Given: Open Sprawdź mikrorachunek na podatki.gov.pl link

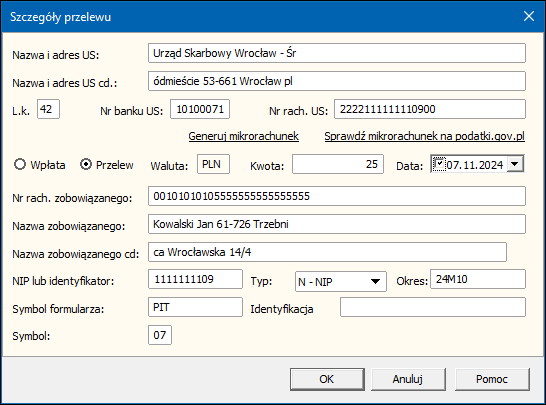Looking at the screenshot, I should pyautogui.click(x=424, y=136).
